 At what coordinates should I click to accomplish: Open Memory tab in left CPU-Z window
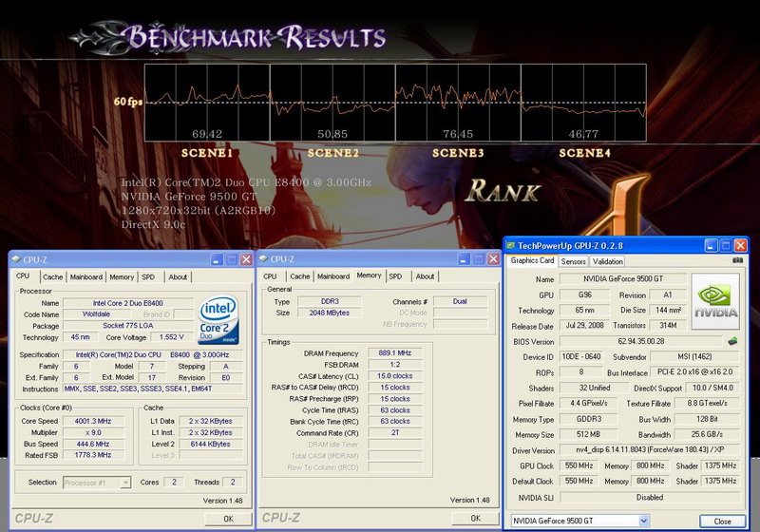[x=122, y=277]
